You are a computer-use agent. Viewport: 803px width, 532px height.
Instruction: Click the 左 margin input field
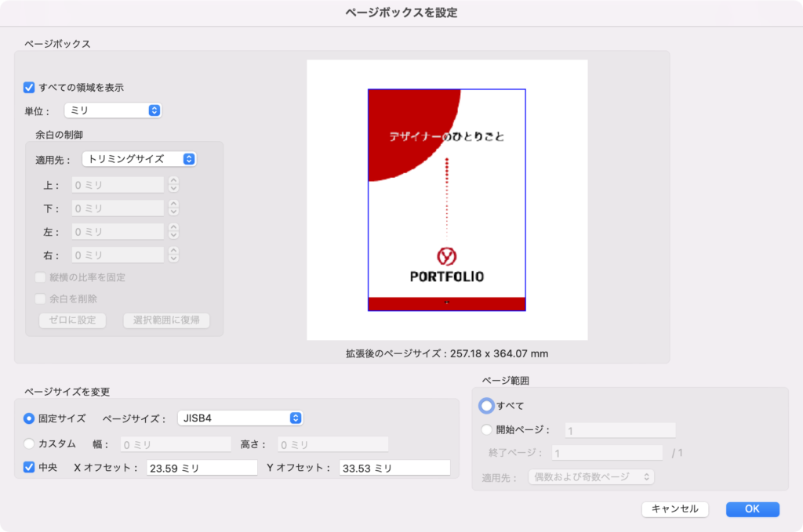tap(118, 232)
